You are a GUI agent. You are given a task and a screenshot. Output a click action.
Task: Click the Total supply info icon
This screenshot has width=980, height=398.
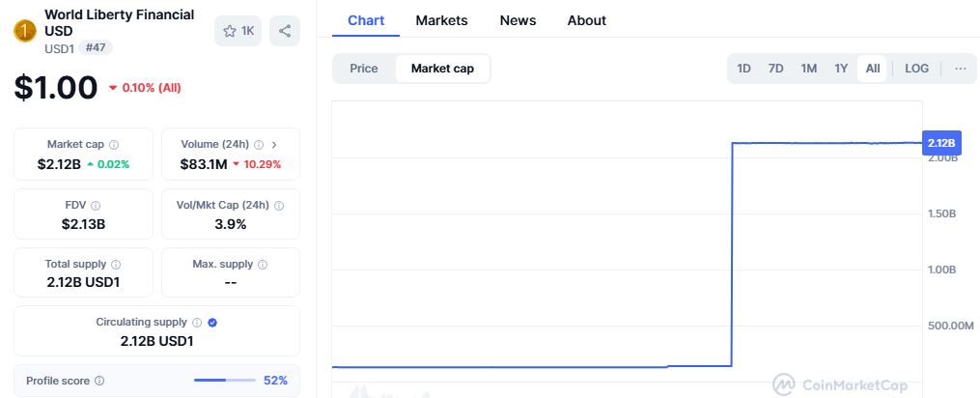tap(116, 265)
